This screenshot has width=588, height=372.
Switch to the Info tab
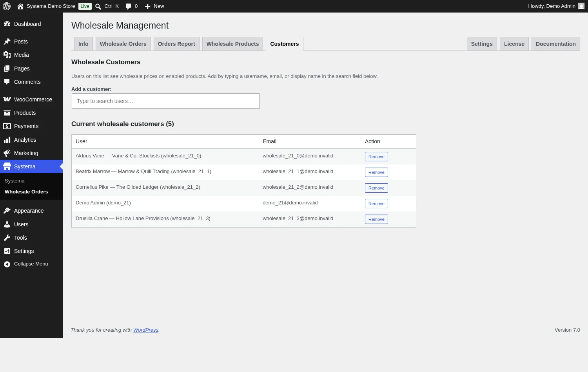coord(83,44)
